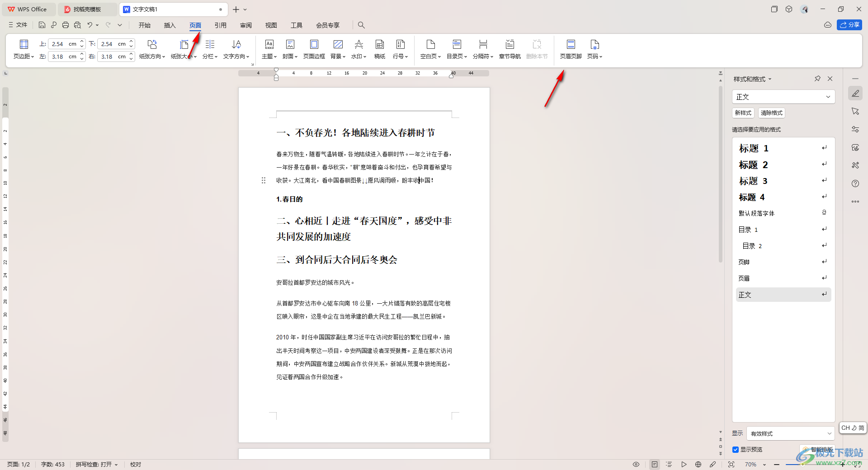The width and height of the screenshot is (868, 470).
Task: Open the new tab dropdown arrow
Action: pos(245,9)
